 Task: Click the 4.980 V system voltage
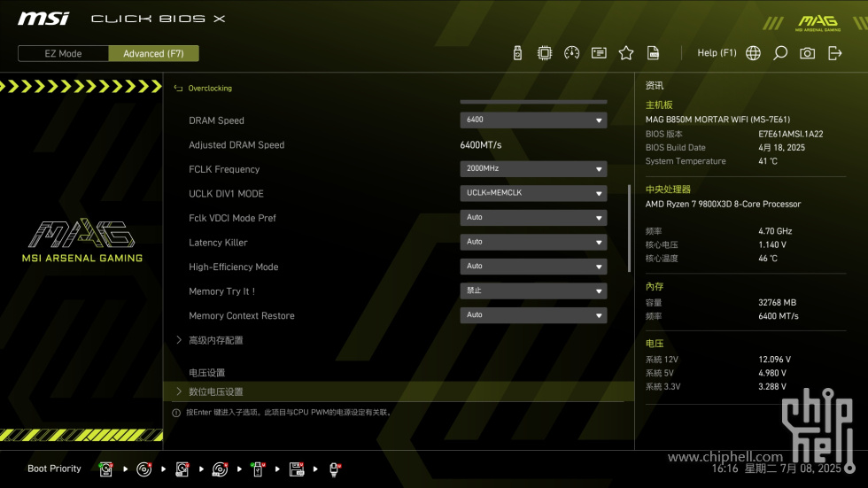pos(772,373)
